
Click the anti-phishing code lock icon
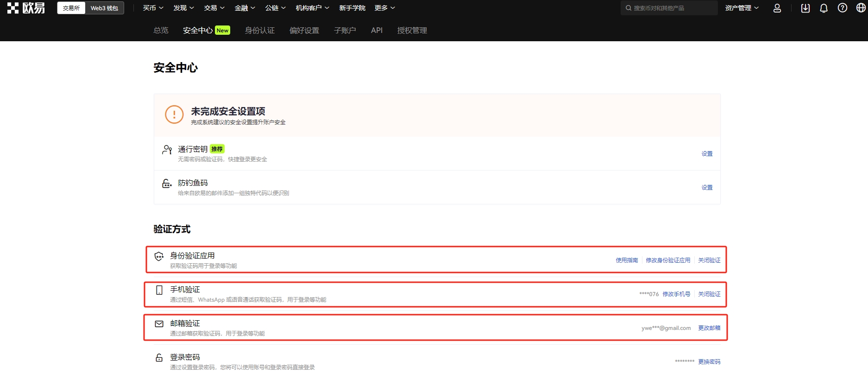pos(167,184)
